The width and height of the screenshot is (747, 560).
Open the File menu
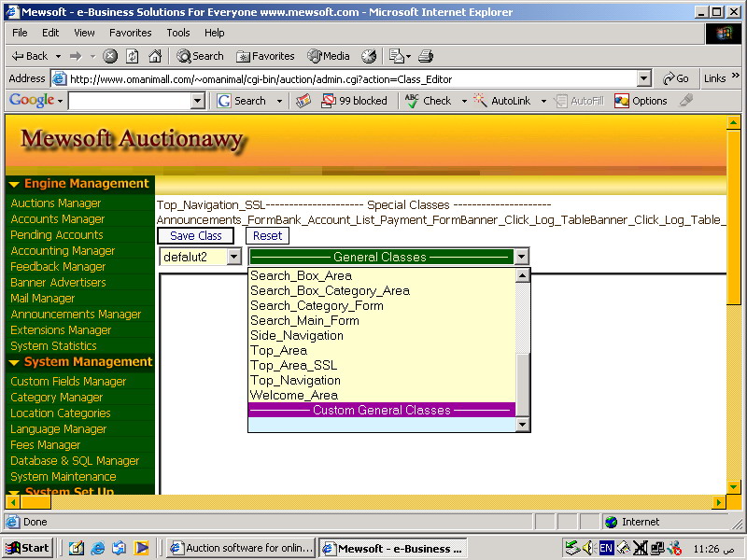pyautogui.click(x=20, y=33)
